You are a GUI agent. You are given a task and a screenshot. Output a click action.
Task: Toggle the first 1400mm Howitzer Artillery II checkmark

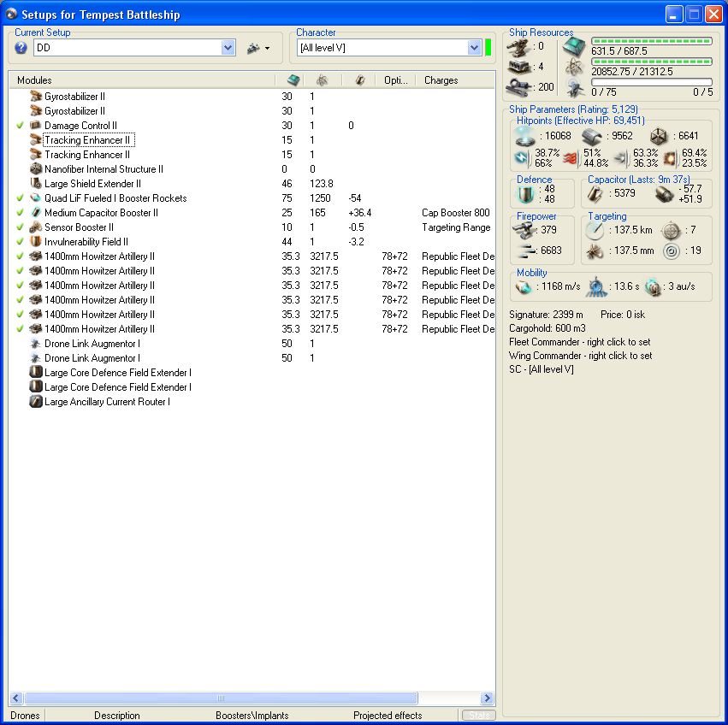coord(20,256)
